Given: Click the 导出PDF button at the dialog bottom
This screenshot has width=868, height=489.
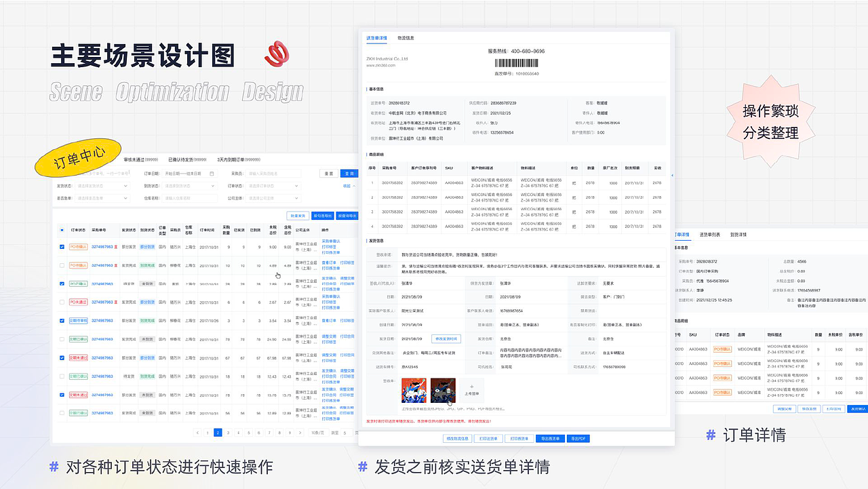Looking at the screenshot, I should (x=577, y=438).
